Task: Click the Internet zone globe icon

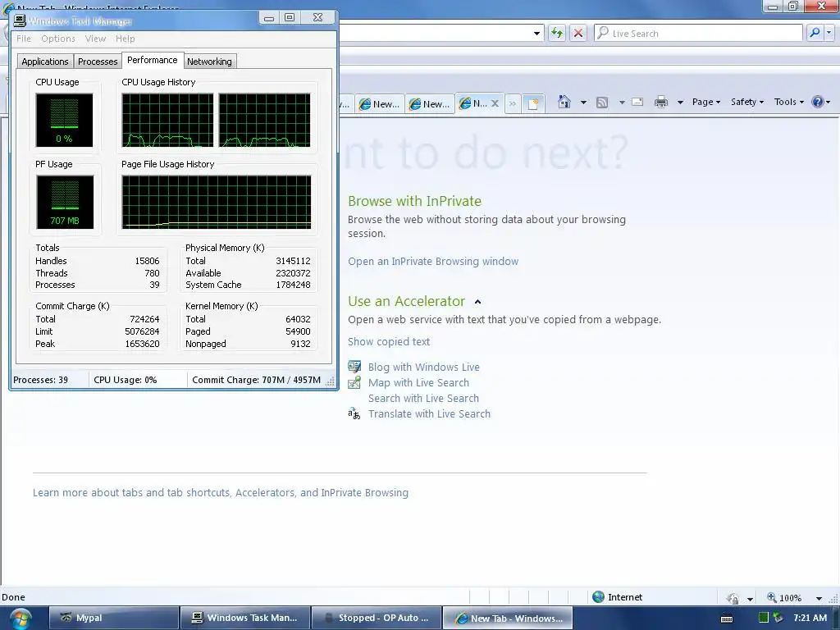Action: point(598,597)
